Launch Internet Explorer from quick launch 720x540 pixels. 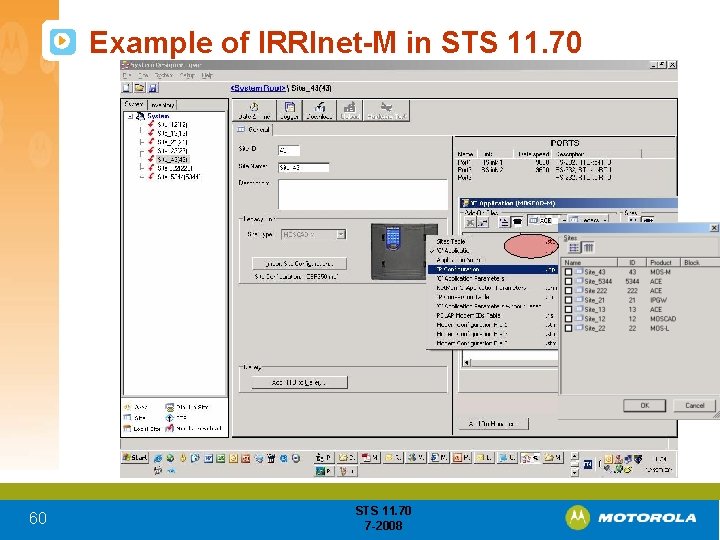pos(158,458)
